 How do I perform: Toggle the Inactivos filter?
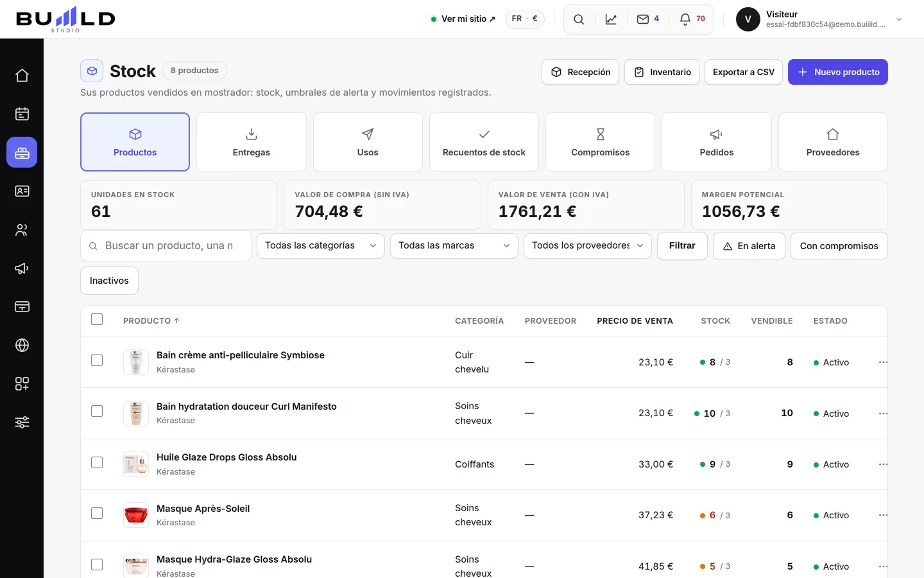(x=109, y=281)
